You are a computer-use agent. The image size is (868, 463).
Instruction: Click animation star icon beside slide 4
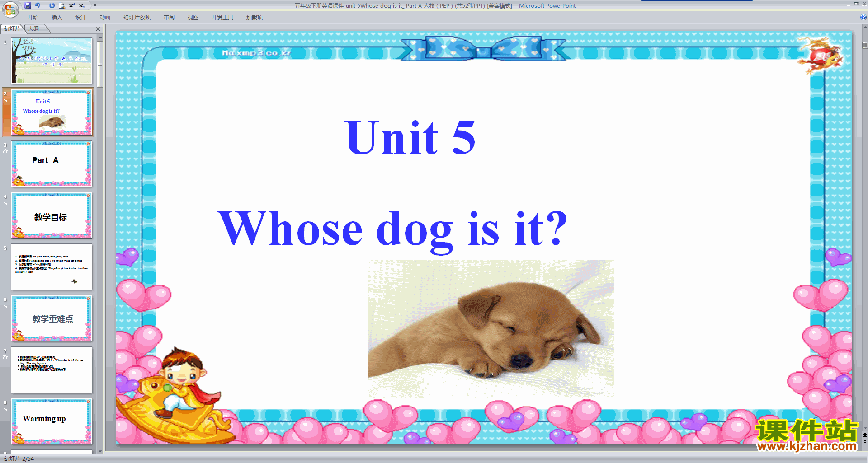(x=5, y=203)
